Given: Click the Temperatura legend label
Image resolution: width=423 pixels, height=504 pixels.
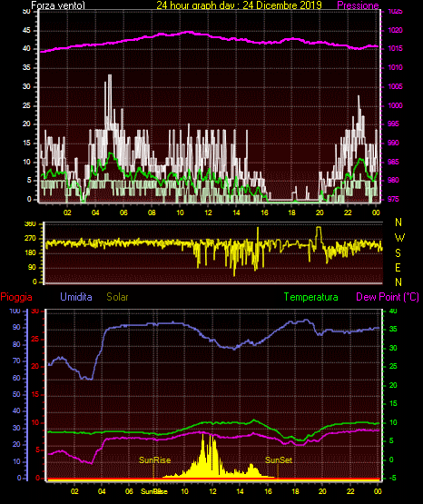Looking at the screenshot, I should 311,297.
